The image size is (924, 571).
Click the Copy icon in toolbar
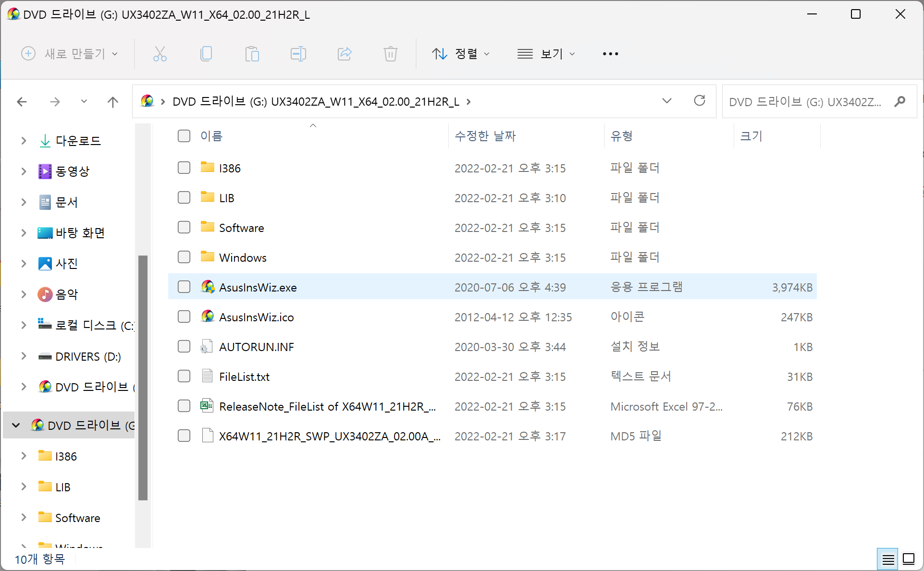[206, 54]
